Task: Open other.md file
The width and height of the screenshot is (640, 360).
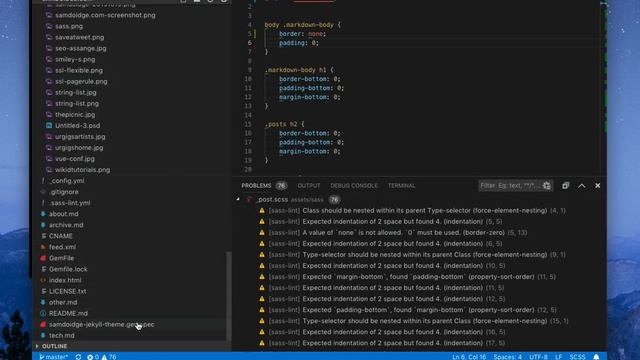Action: 63,302
